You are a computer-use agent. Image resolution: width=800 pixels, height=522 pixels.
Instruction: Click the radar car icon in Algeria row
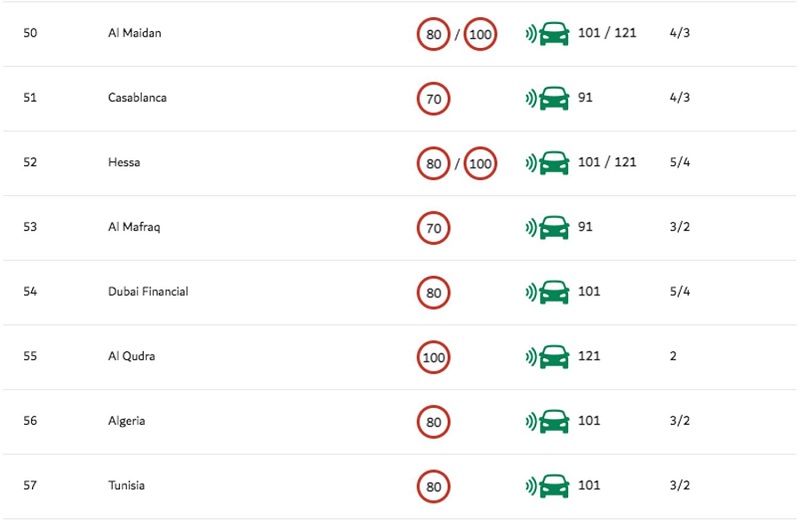click(547, 421)
